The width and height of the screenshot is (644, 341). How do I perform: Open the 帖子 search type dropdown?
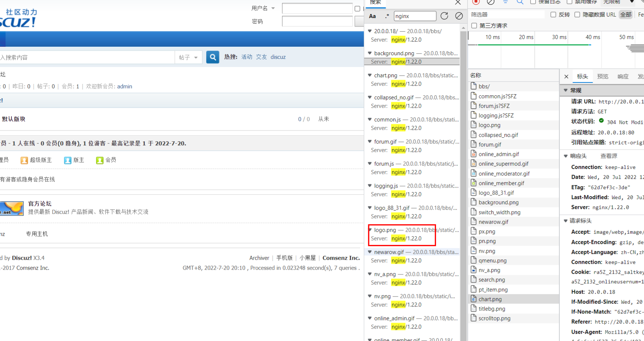point(188,57)
